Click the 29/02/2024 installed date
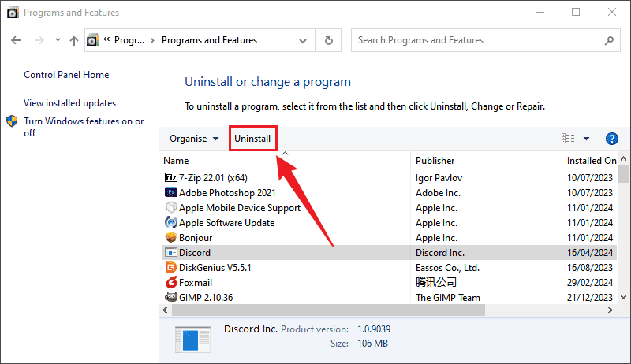 click(590, 282)
